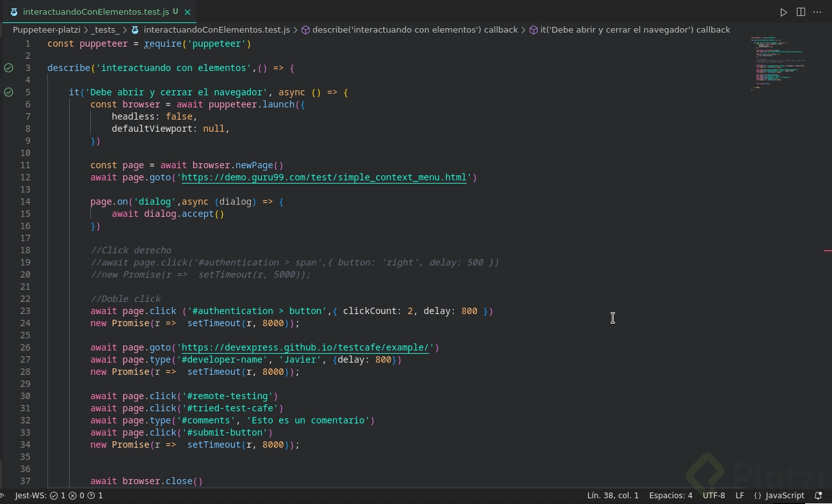Image resolution: width=832 pixels, height=504 pixels.
Task: Place cursor on 'headless: false,' line
Action: pos(154,117)
